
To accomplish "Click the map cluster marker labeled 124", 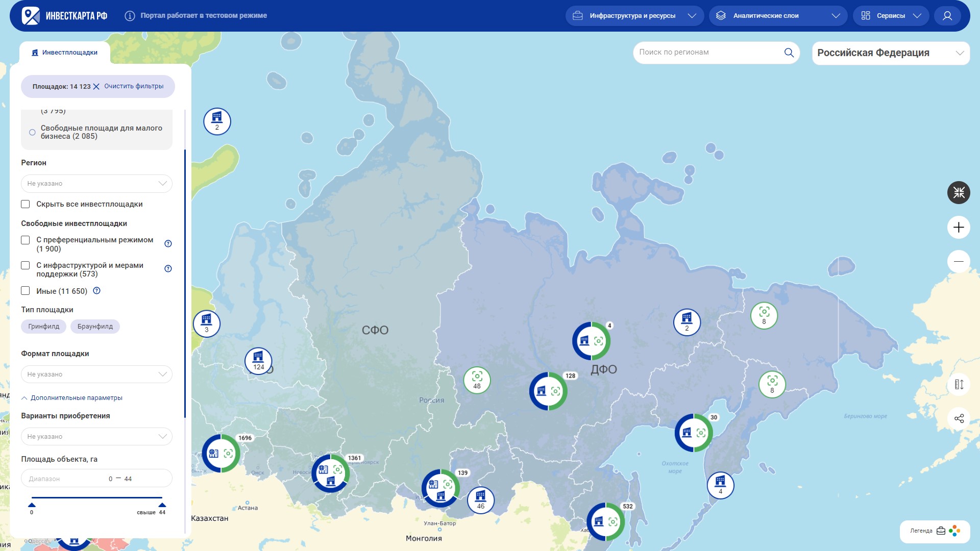I will point(258,360).
